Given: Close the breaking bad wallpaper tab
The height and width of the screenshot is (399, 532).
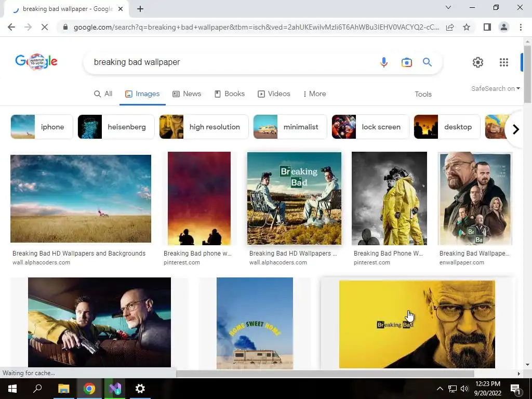Looking at the screenshot, I should coord(121,9).
